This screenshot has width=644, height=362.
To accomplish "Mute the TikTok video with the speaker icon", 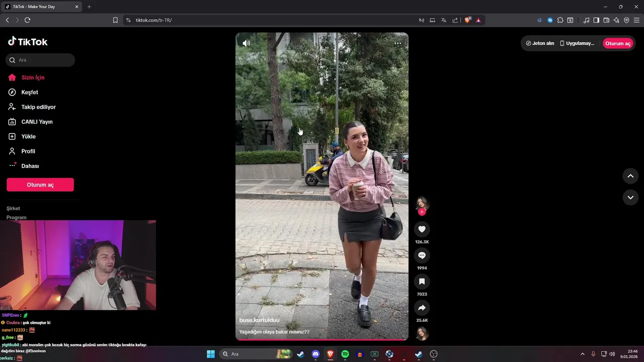I will coord(246,43).
